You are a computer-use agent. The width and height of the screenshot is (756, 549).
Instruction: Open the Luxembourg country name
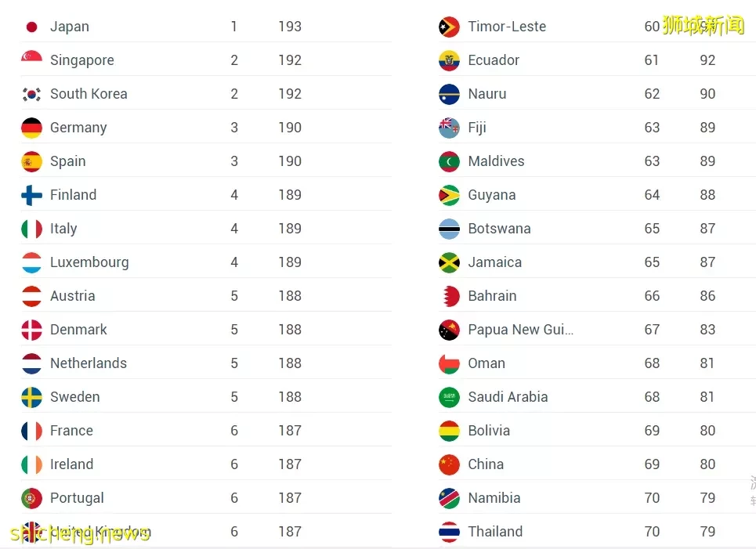(89, 262)
